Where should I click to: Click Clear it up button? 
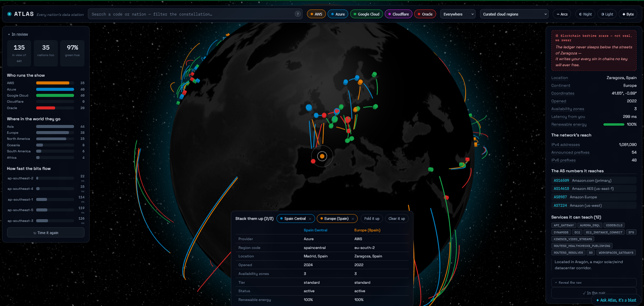click(397, 219)
